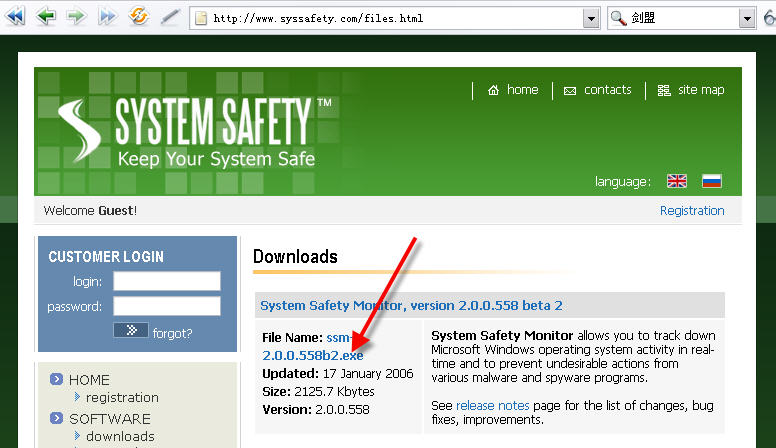The height and width of the screenshot is (448, 776).
Task: Go forward with the right arrow icon
Action: (x=76, y=17)
